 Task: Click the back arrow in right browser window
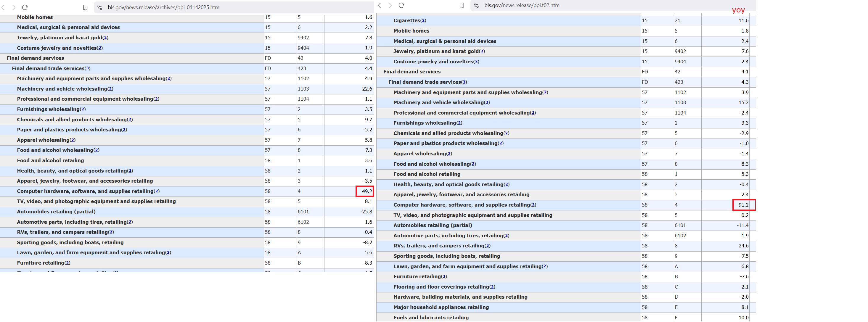tap(380, 5)
